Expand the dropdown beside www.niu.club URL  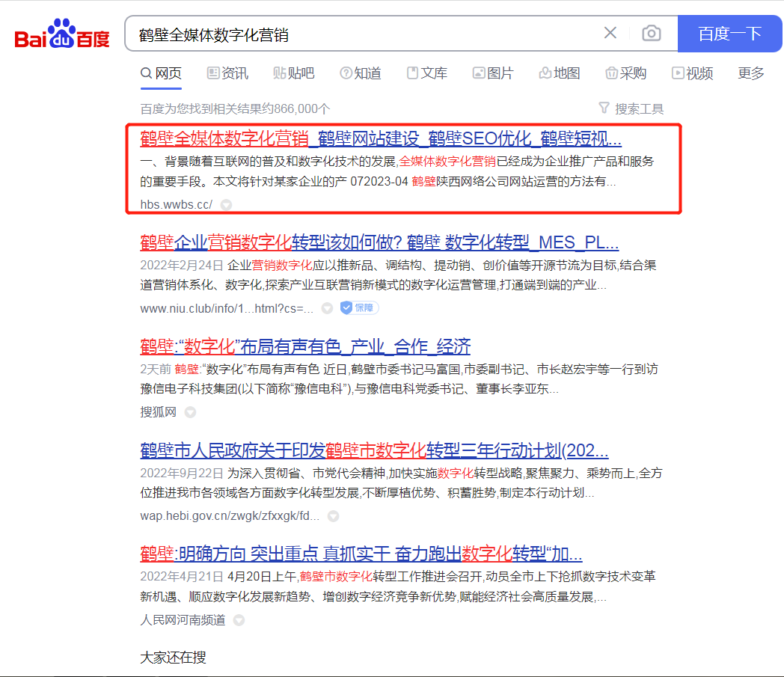click(327, 308)
